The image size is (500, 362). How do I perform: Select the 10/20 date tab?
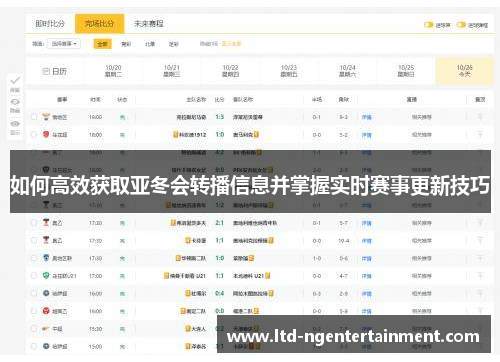point(113,71)
